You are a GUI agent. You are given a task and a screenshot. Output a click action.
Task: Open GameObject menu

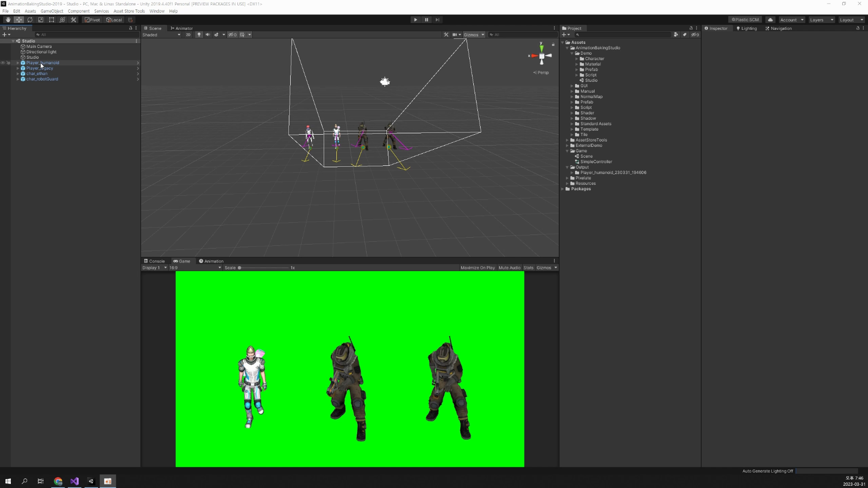point(52,11)
